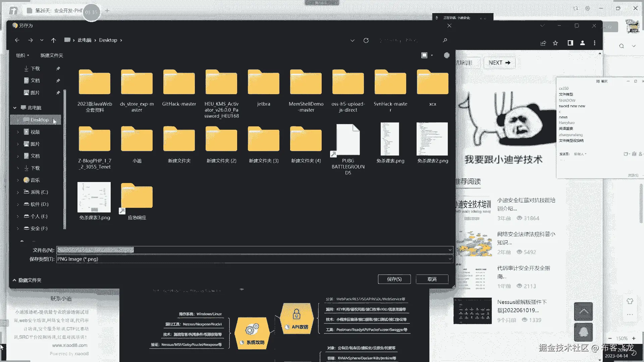The height and width of the screenshot is (362, 644).
Task: Click the browser share icon
Action: (x=543, y=43)
